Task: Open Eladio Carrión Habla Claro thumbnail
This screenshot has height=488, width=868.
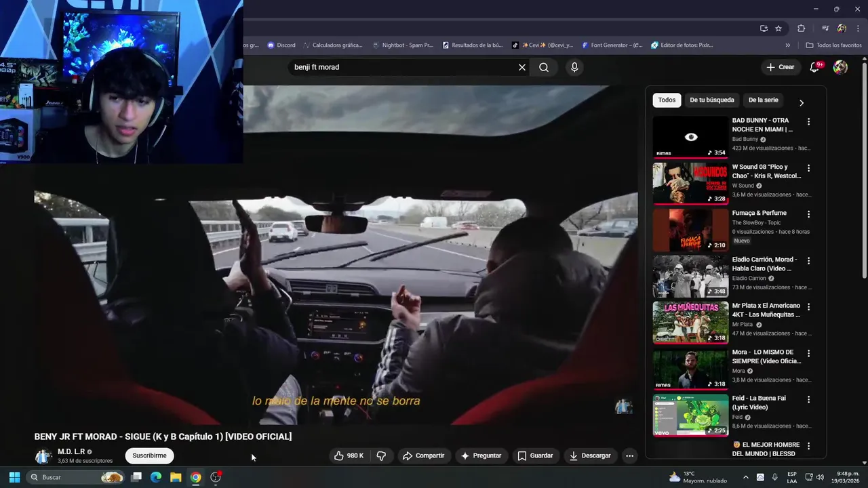Action: pos(690,277)
